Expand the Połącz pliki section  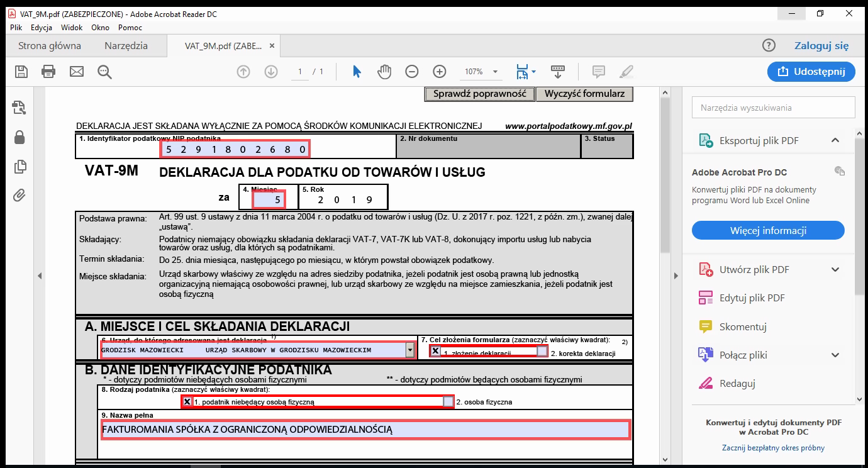click(835, 355)
